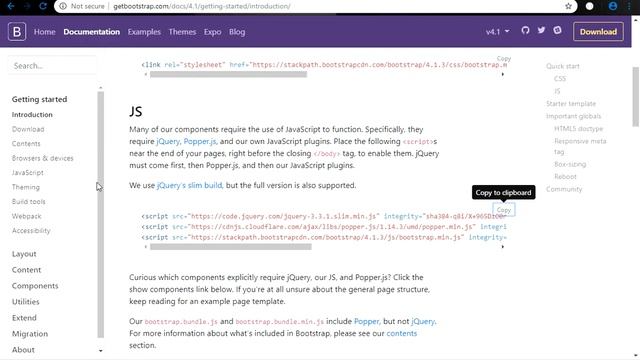The width and height of the screenshot is (640, 360).
Task: Open Accessibility in the sidebar
Action: 31,231
